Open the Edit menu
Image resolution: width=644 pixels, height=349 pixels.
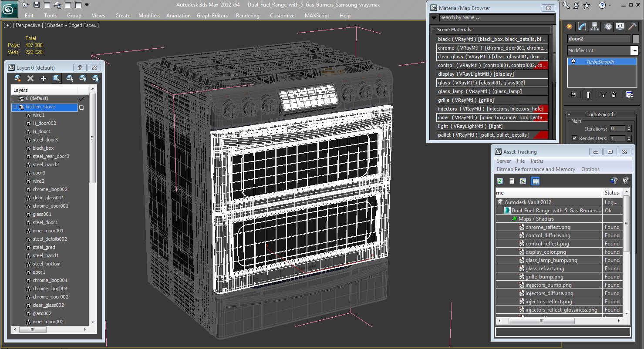(29, 16)
